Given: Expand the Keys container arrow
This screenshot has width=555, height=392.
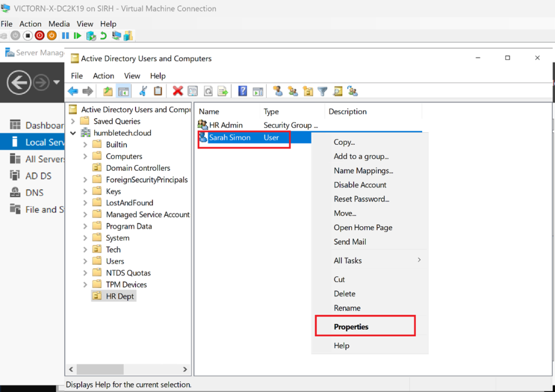Looking at the screenshot, I should 85,191.
